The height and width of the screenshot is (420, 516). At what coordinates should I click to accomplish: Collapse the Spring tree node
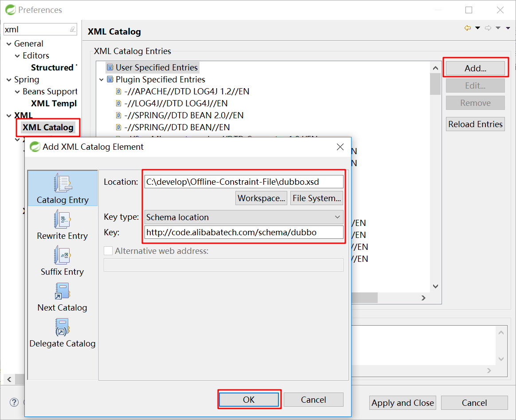click(x=9, y=80)
